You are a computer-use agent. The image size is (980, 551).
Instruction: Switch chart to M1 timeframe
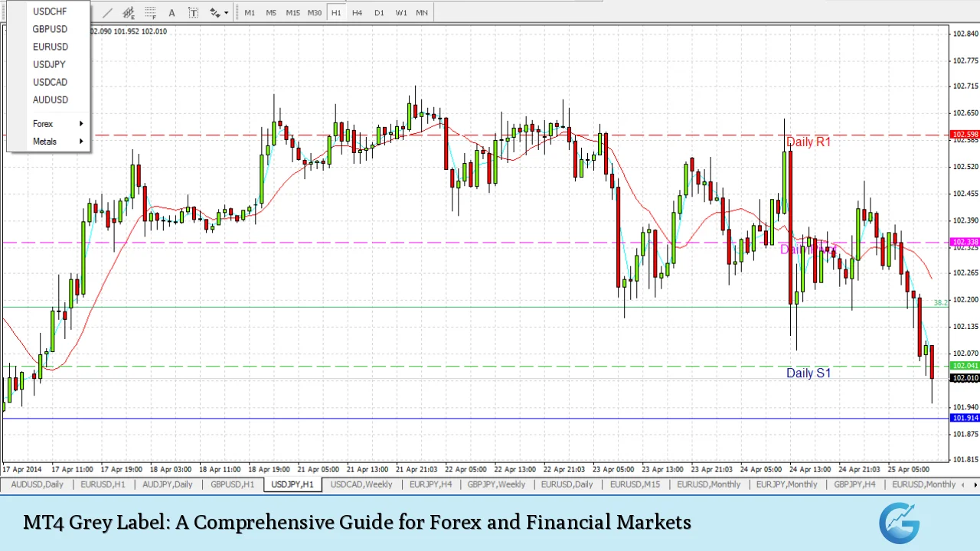click(250, 12)
